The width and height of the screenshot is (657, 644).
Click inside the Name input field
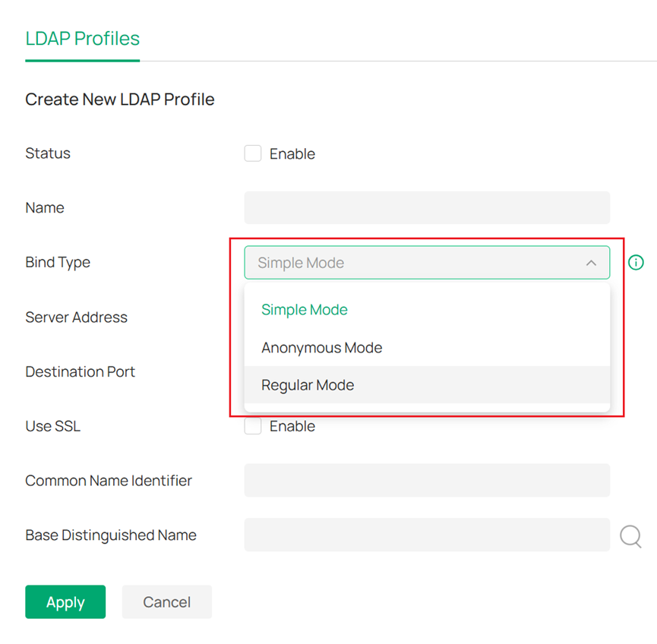pos(427,207)
